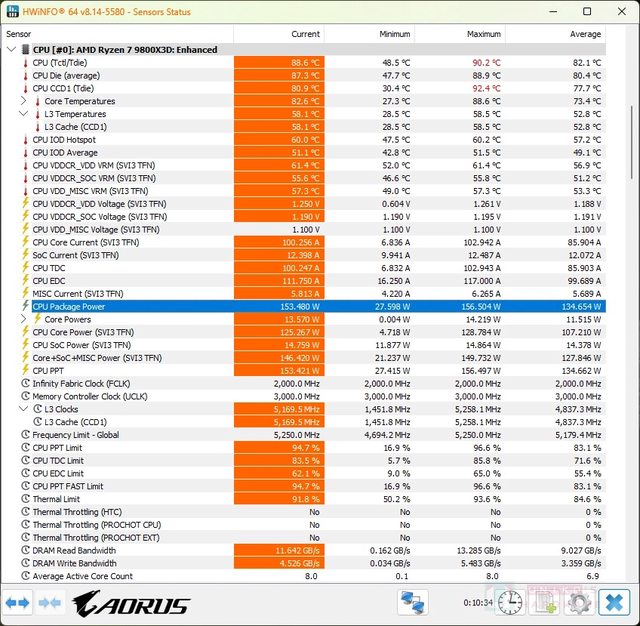Click the Average column header
The image size is (640, 626).
tap(585, 33)
